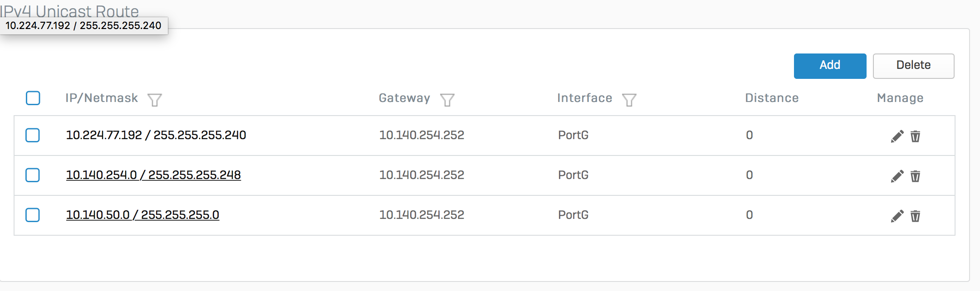Click the Delete button
The image size is (980, 291).
(x=913, y=66)
